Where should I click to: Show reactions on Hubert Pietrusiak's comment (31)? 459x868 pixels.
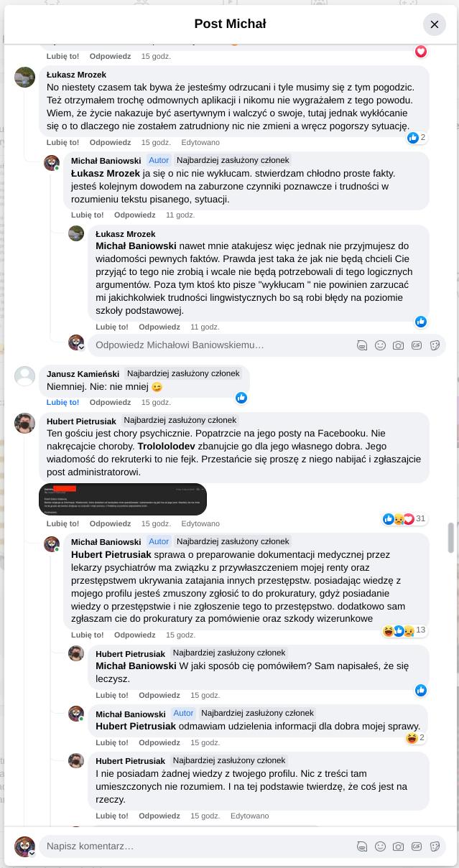point(407,518)
